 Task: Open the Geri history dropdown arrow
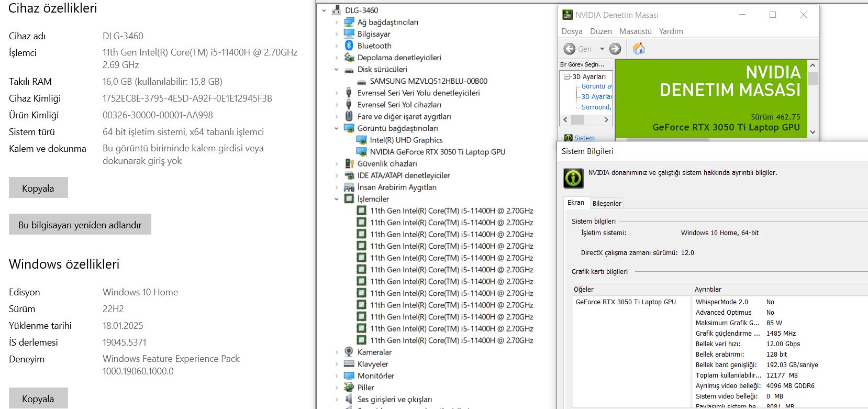point(602,49)
